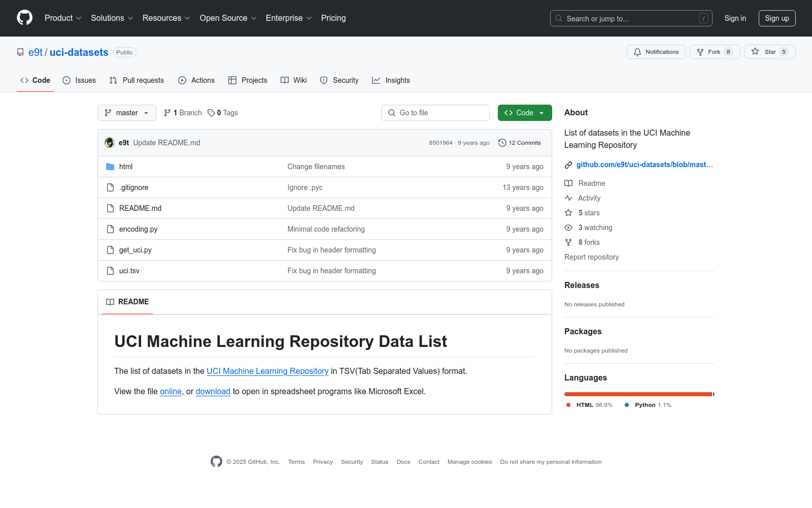Open the Pricing page
The width and height of the screenshot is (812, 508).
pyautogui.click(x=333, y=18)
